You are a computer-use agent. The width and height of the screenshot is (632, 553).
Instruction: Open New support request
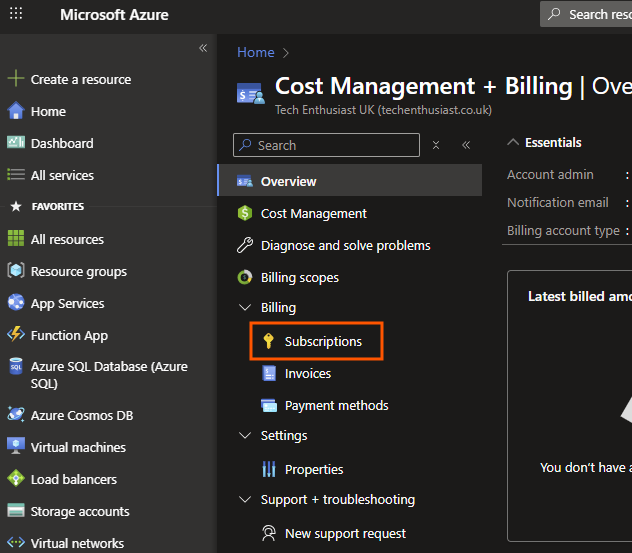coord(345,534)
